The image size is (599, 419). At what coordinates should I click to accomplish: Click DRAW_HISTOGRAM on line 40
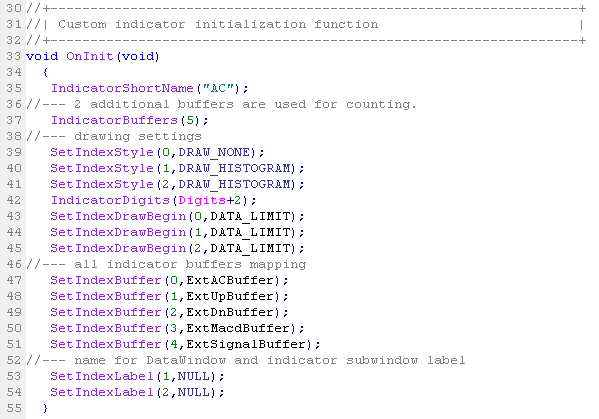234,168
